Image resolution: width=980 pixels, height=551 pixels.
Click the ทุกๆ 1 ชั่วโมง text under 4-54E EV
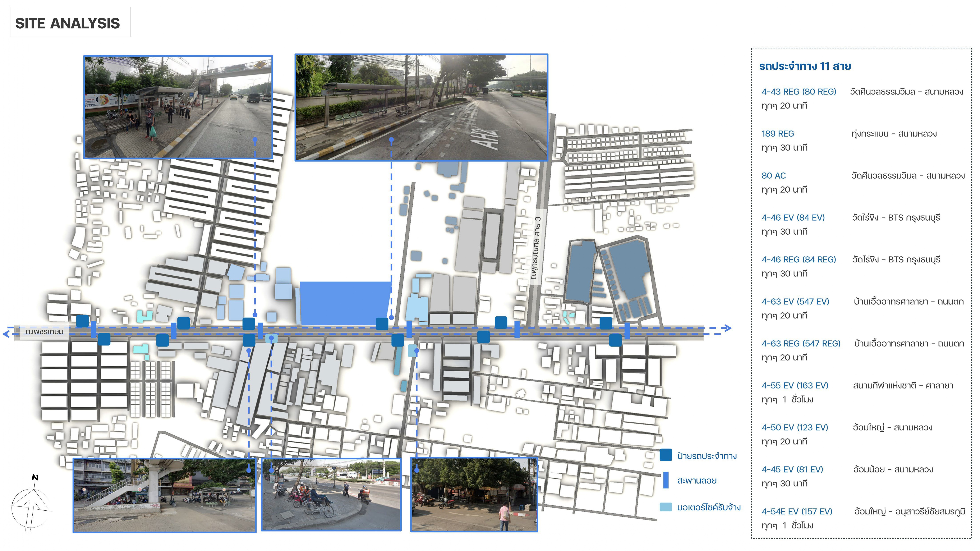pos(787,525)
